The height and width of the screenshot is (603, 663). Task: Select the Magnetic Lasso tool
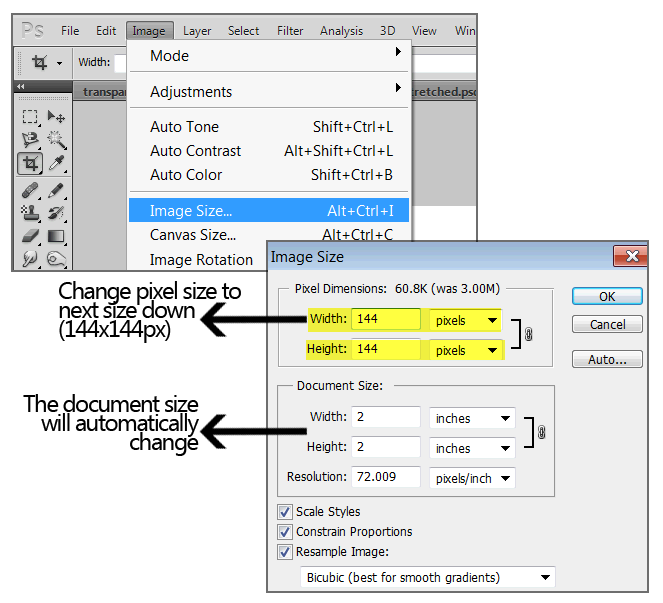(x=30, y=140)
